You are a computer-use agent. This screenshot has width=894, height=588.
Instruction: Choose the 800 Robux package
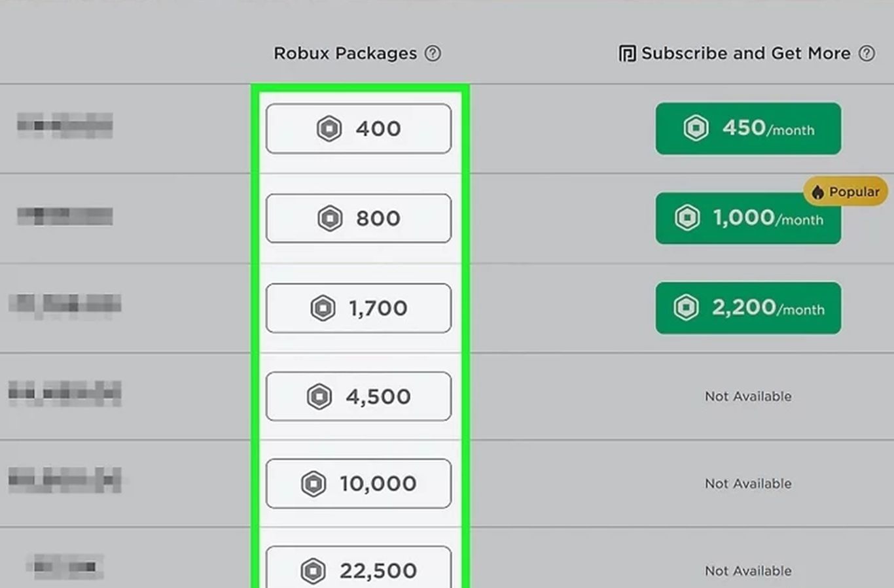(x=359, y=218)
